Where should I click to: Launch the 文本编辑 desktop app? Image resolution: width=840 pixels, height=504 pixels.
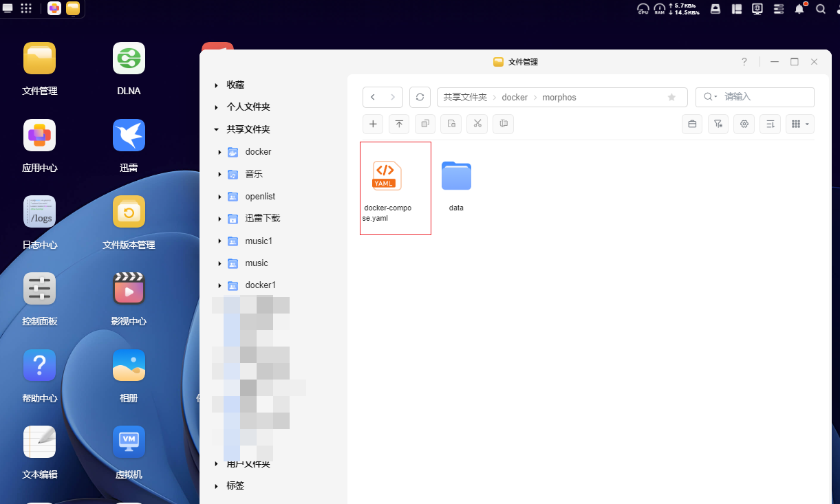(39, 442)
